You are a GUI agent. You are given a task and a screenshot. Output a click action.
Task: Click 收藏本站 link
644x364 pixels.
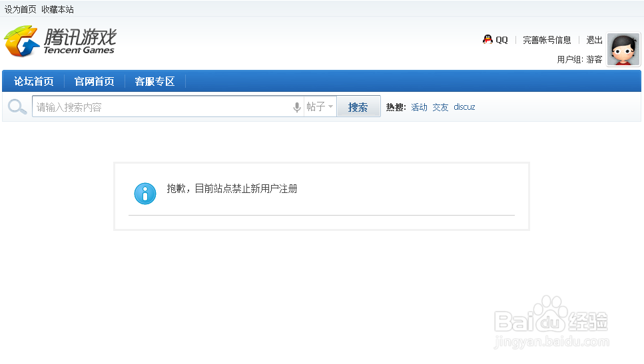pyautogui.click(x=57, y=9)
